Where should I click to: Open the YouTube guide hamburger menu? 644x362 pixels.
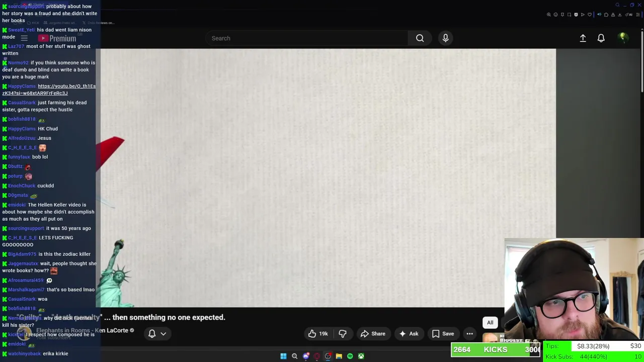point(24,38)
